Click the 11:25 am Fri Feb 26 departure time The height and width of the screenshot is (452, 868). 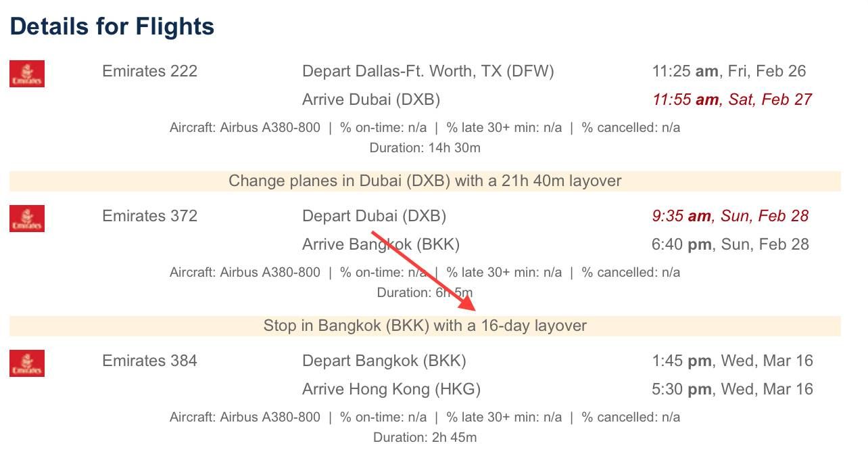pyautogui.click(x=729, y=71)
